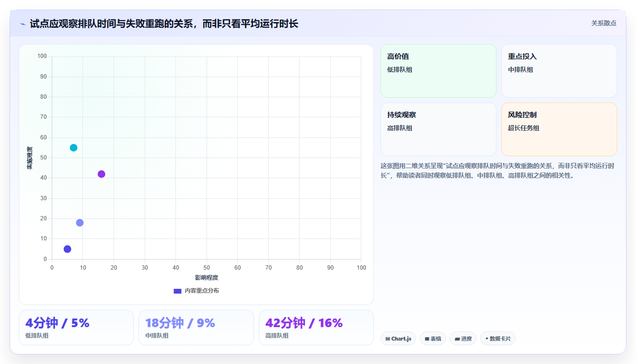Select the dark-blue scatter point at 5
Viewport: 636px width, 364px height.
pos(67,249)
